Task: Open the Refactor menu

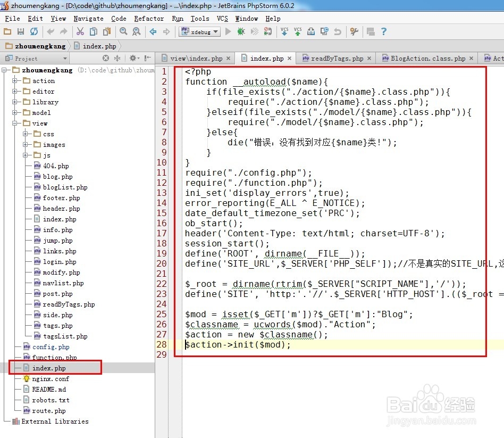Action: [x=149, y=19]
